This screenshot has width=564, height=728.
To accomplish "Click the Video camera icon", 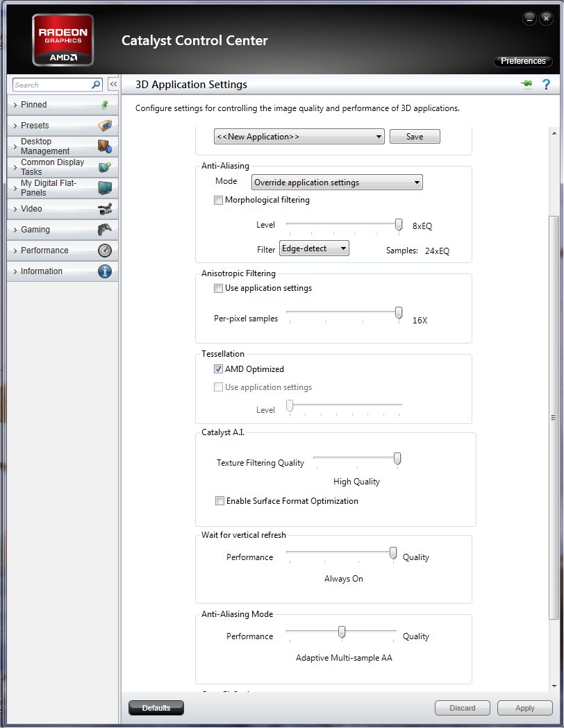I will 105,209.
